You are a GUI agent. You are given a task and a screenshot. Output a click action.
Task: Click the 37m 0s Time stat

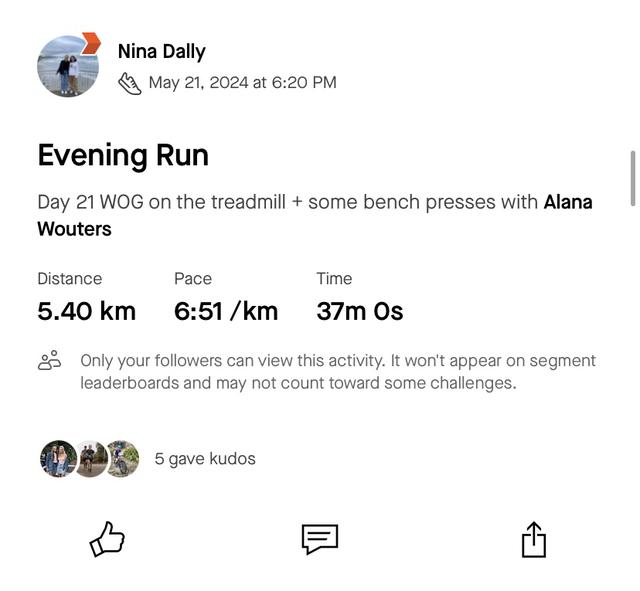(360, 311)
